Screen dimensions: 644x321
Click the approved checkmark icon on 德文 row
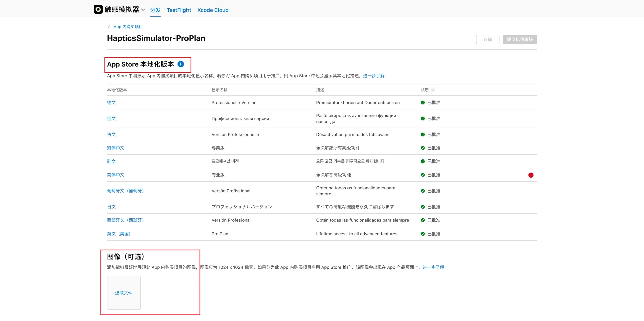pos(423,102)
